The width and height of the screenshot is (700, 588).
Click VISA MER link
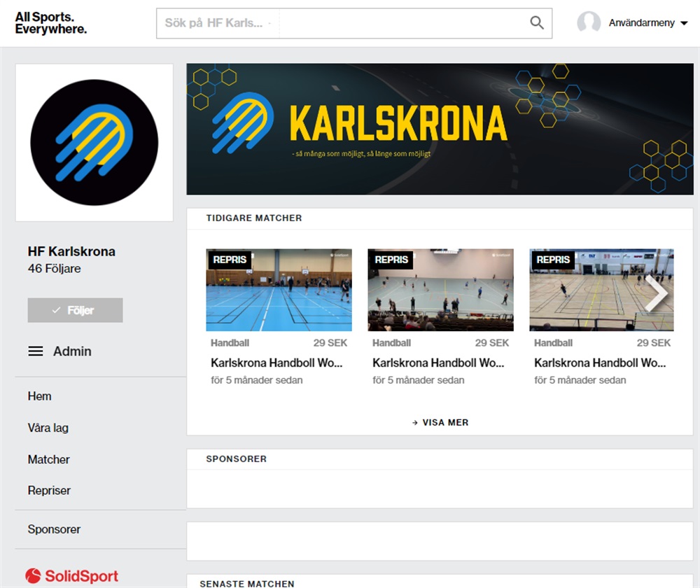440,422
